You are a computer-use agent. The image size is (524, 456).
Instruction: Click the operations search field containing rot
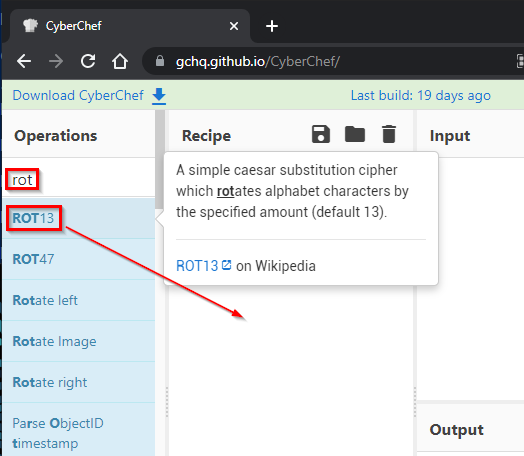[x=79, y=180]
